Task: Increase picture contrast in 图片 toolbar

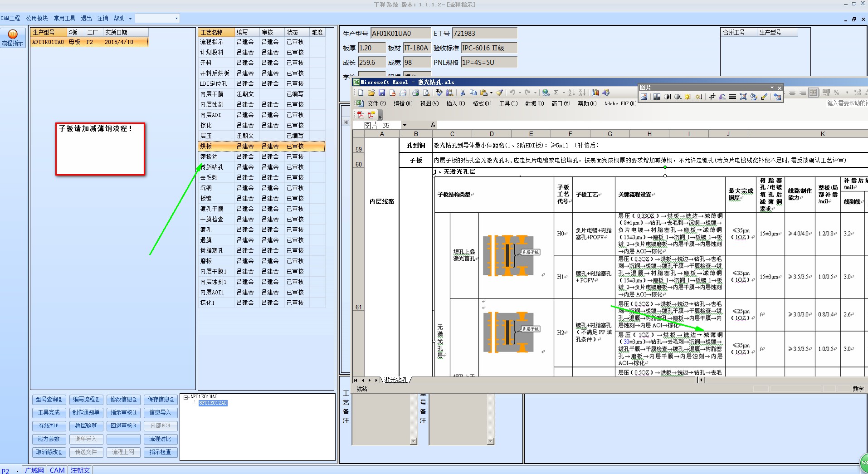Action: click(x=668, y=97)
